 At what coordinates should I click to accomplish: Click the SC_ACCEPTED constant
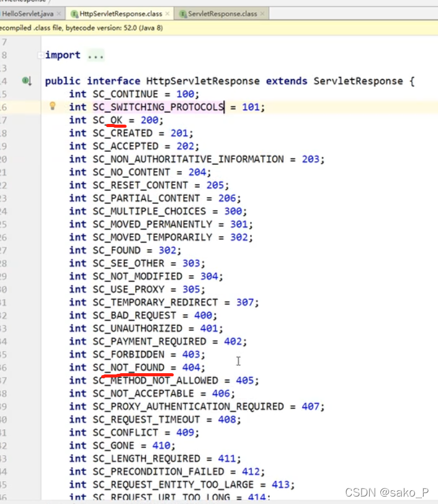(x=125, y=146)
